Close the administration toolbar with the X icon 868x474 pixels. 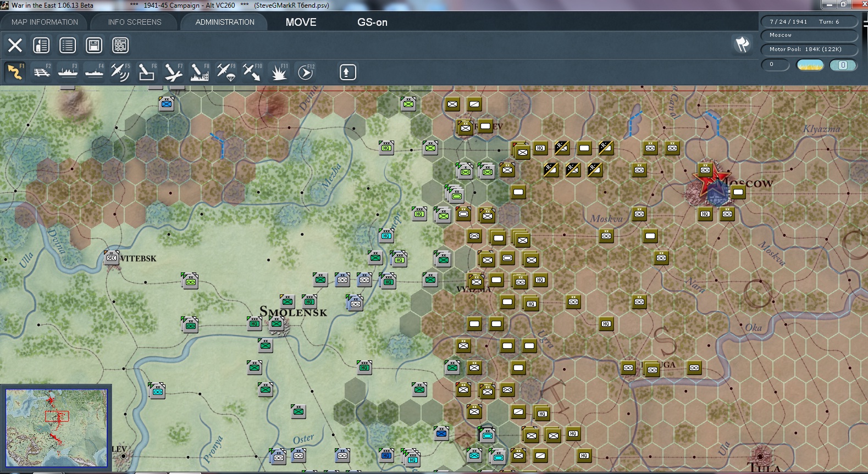click(x=15, y=45)
